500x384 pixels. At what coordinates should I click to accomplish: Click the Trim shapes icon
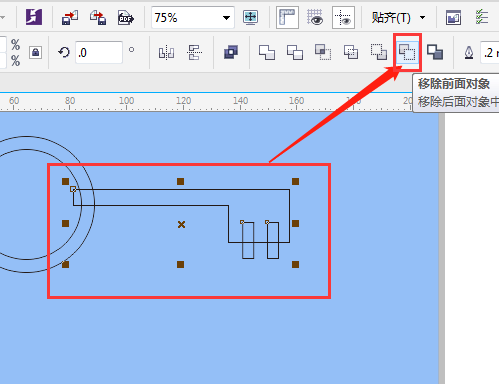tap(295, 52)
